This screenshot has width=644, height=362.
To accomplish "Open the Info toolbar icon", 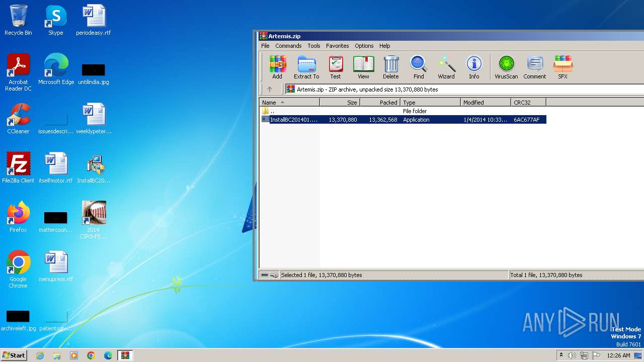I will coord(474,67).
